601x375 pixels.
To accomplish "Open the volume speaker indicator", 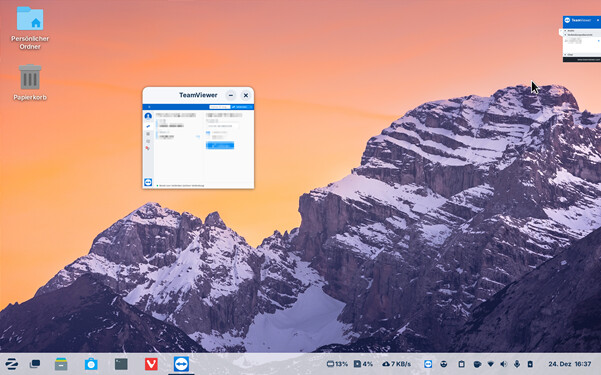I will pyautogui.click(x=504, y=363).
